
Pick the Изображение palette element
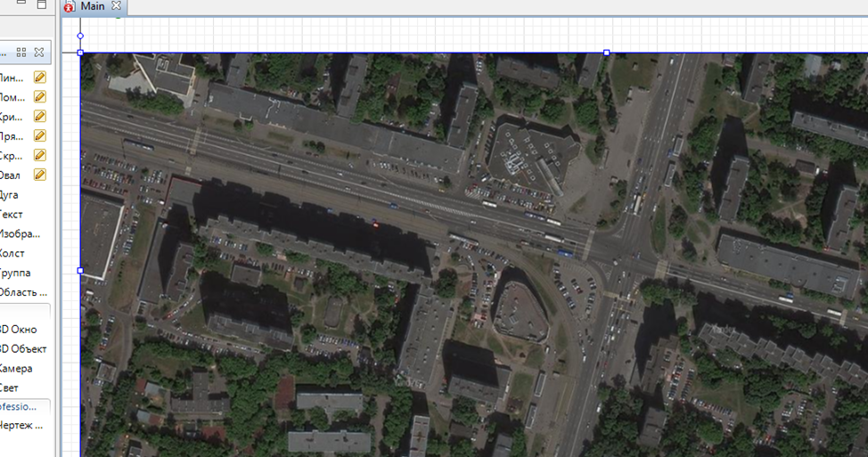tap(20, 233)
